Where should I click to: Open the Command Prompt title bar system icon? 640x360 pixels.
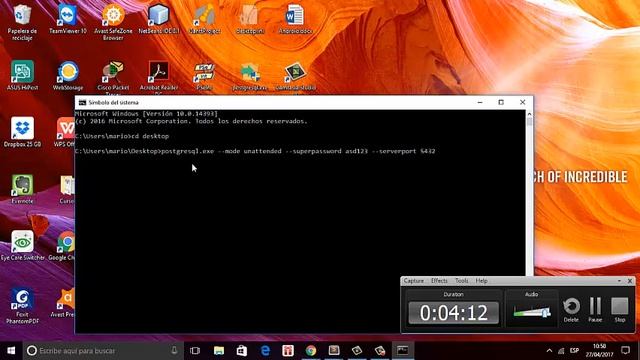(82, 102)
